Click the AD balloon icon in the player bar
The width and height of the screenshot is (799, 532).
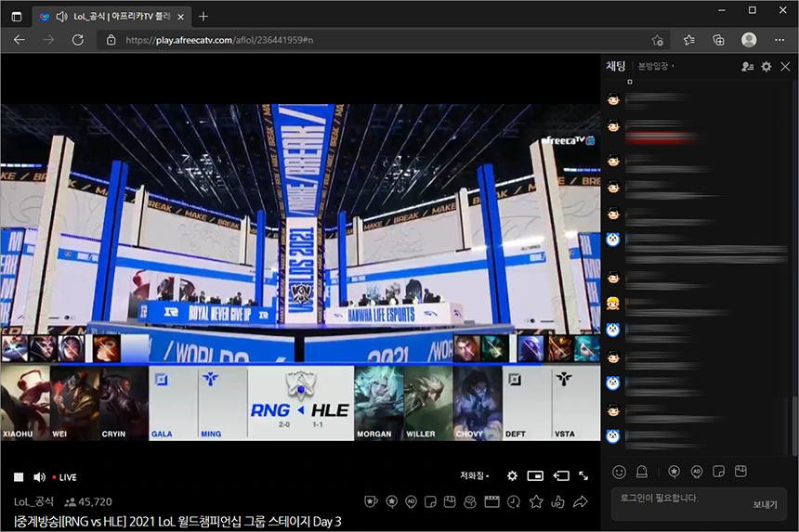[411, 502]
